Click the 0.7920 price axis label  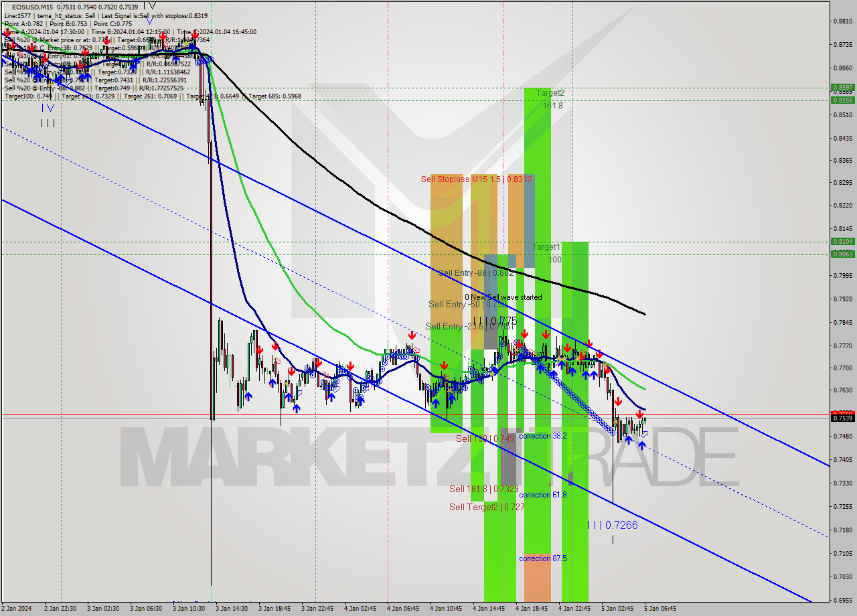842,299
